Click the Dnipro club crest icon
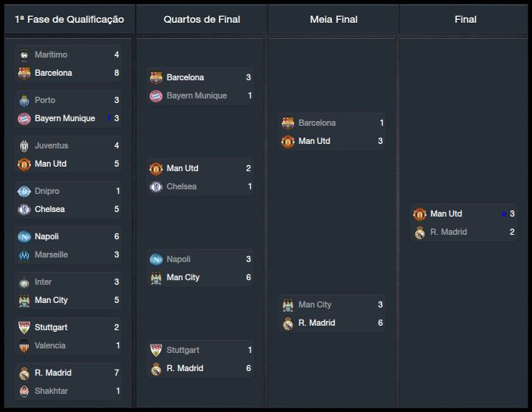 pyautogui.click(x=24, y=192)
